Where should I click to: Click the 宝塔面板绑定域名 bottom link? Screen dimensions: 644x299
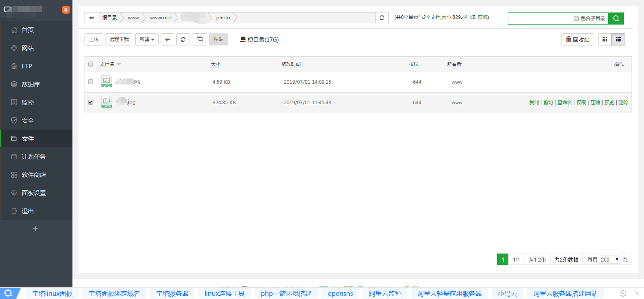point(114,293)
